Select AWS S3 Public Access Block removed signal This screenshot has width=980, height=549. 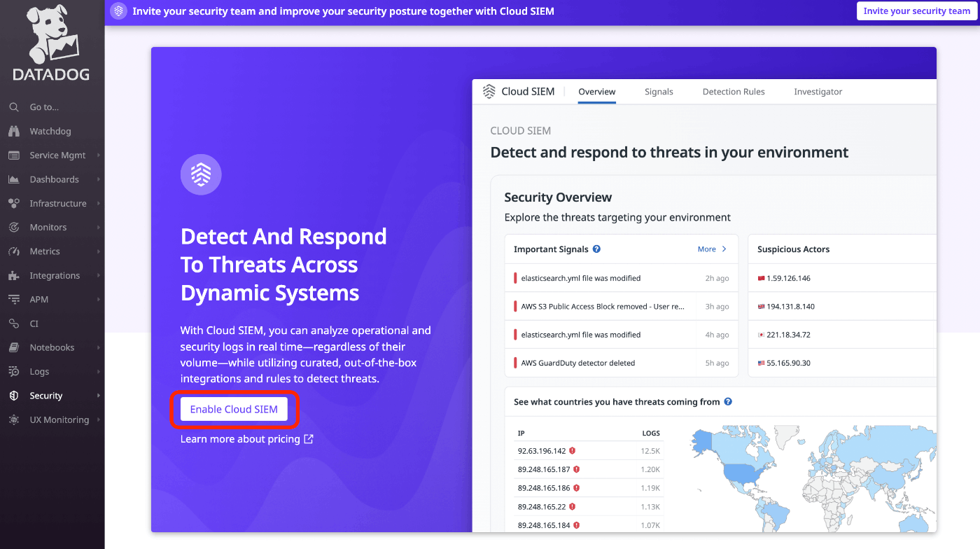[x=621, y=307]
